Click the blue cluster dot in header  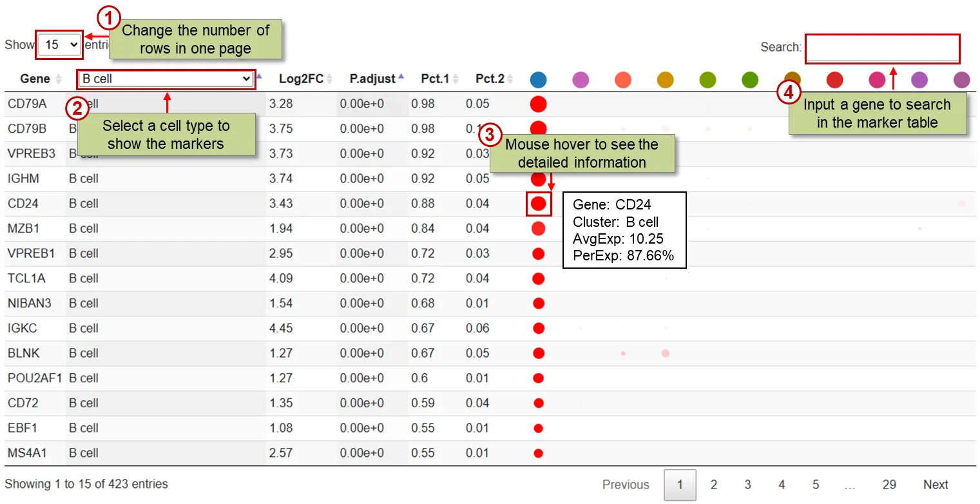click(538, 80)
